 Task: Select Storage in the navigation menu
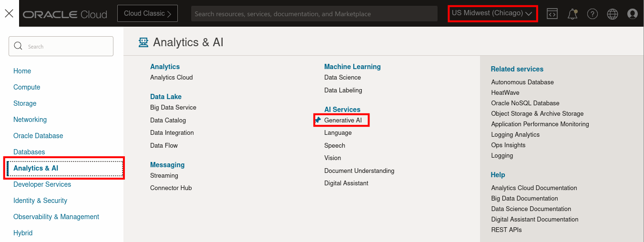click(x=25, y=103)
